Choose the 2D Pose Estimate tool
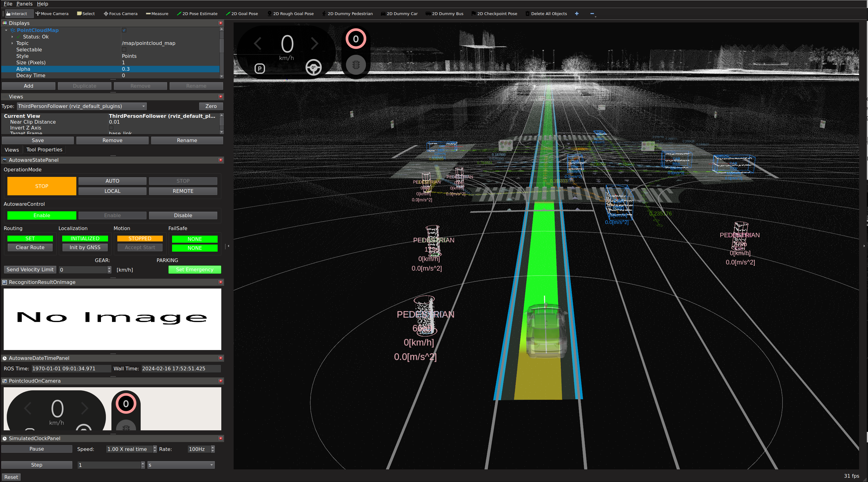The width and height of the screenshot is (868, 482). click(198, 14)
